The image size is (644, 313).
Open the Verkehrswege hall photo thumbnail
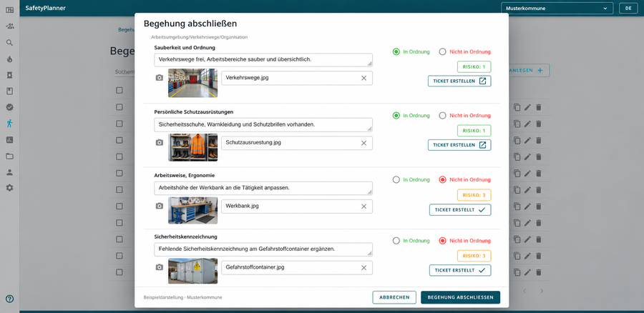pyautogui.click(x=192, y=83)
